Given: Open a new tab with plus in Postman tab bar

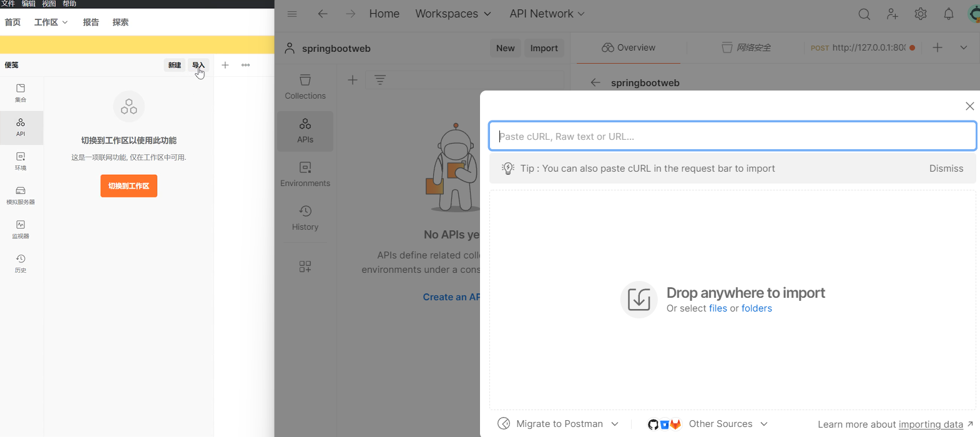Looking at the screenshot, I should [938, 48].
